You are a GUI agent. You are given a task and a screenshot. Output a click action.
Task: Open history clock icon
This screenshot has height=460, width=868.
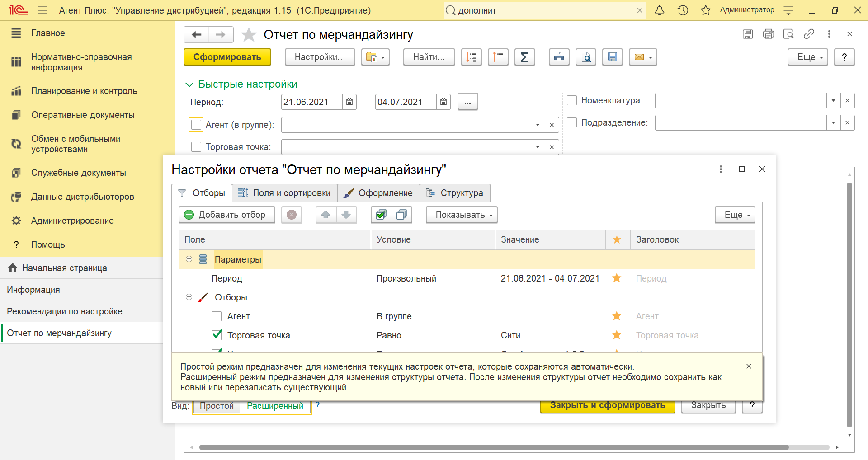pyautogui.click(x=683, y=10)
